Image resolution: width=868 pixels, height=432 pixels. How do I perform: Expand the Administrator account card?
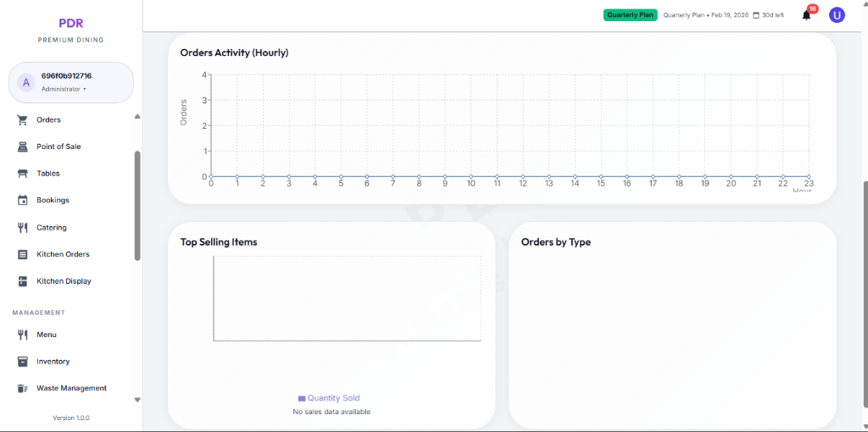pyautogui.click(x=71, y=82)
